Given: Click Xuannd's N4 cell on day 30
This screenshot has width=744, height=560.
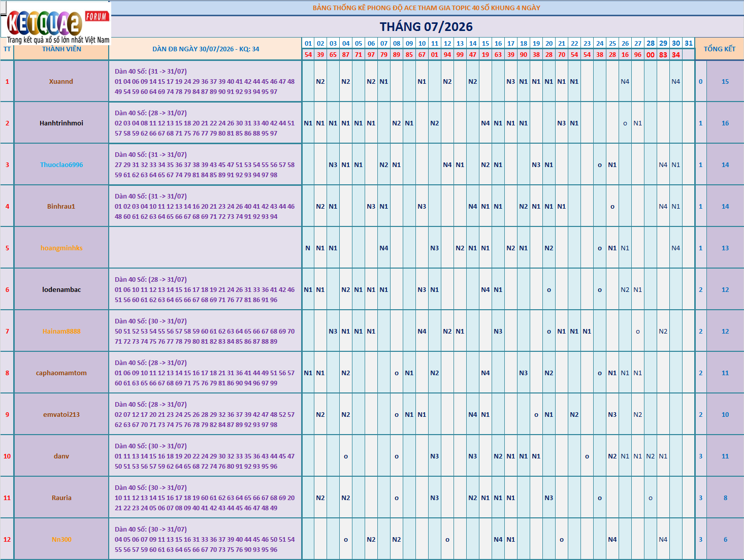Looking at the screenshot, I should [676, 81].
